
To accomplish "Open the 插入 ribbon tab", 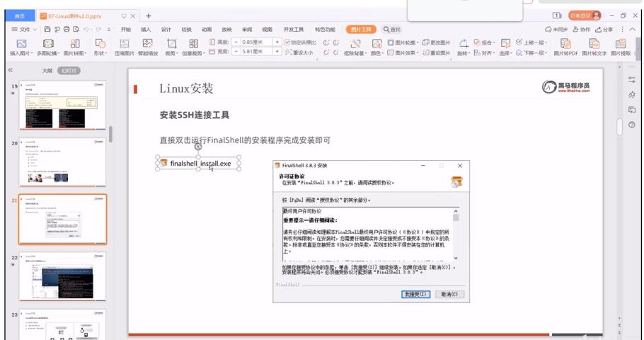I will (146, 29).
